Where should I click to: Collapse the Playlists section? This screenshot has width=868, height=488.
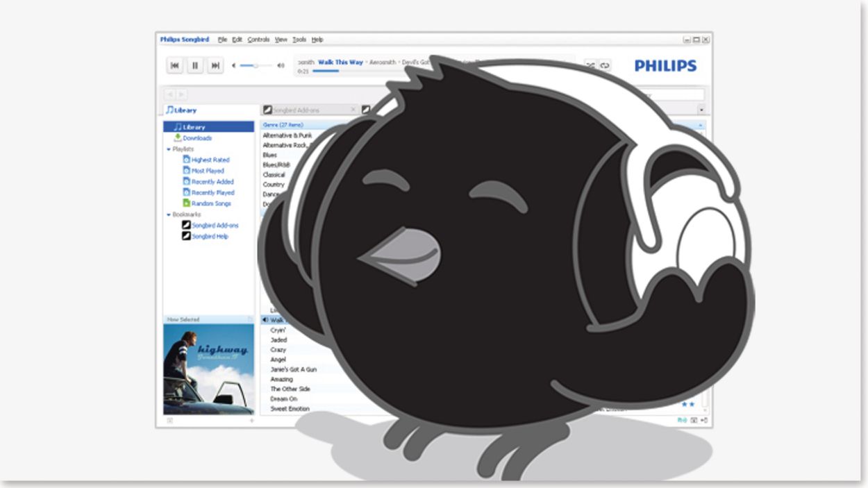click(x=169, y=149)
